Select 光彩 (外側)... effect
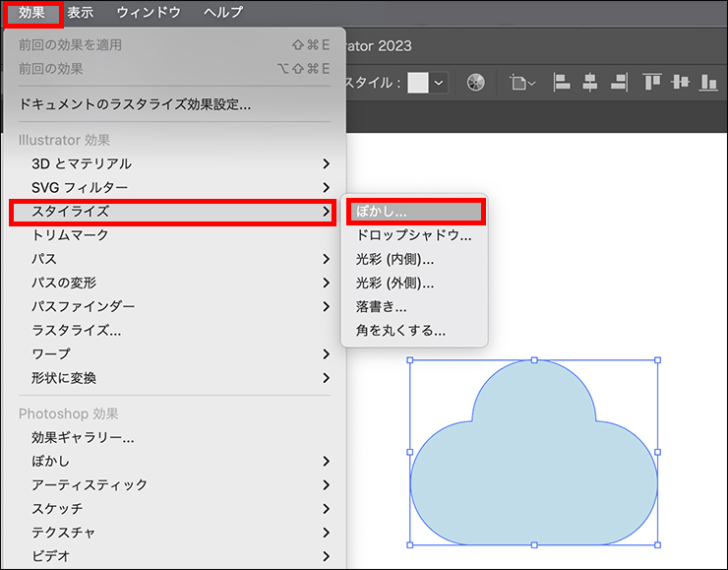Image resolution: width=728 pixels, height=570 pixels. [394, 283]
